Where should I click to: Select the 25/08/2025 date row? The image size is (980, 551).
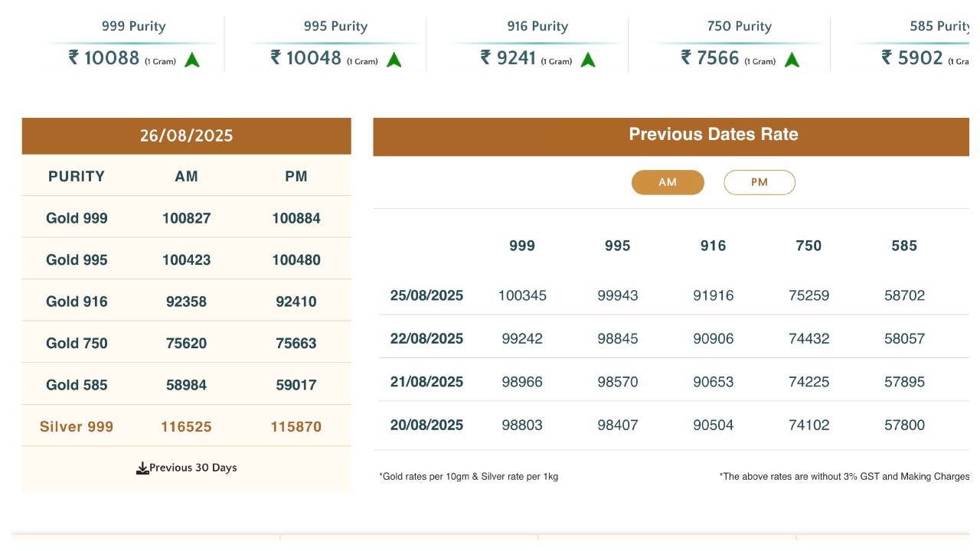[426, 295]
